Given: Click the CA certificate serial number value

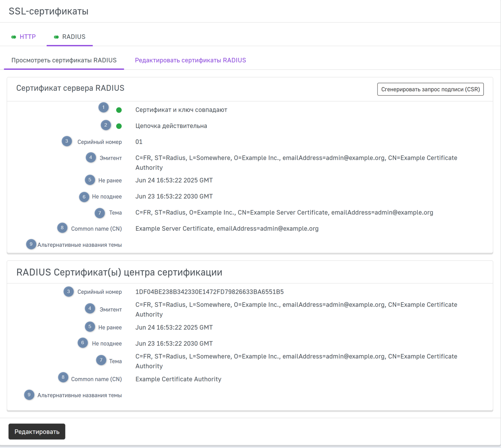Looking at the screenshot, I should point(209,292).
